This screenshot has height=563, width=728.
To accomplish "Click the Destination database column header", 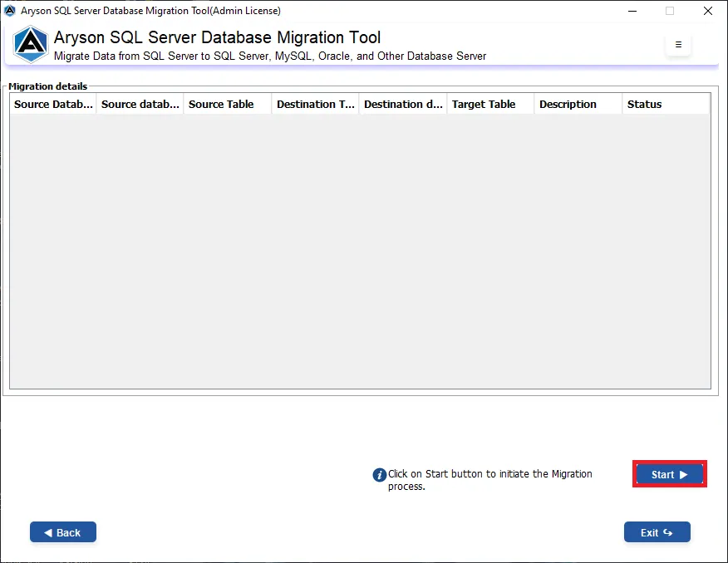I will pos(402,104).
